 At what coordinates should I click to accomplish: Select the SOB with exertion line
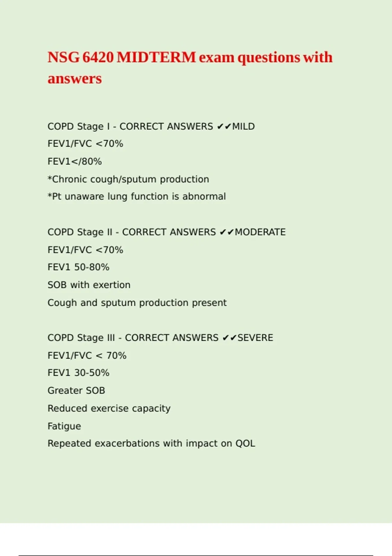click(x=89, y=285)
